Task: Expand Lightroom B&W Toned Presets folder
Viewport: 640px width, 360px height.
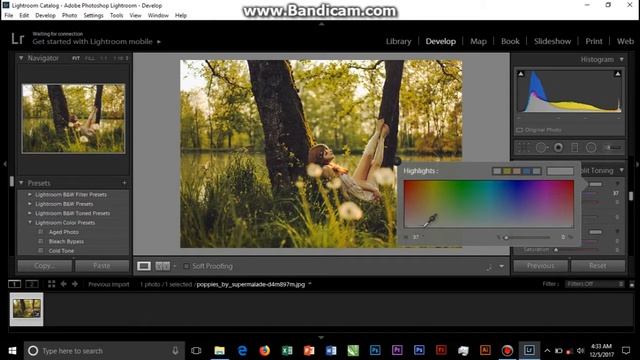Action: 30,213
